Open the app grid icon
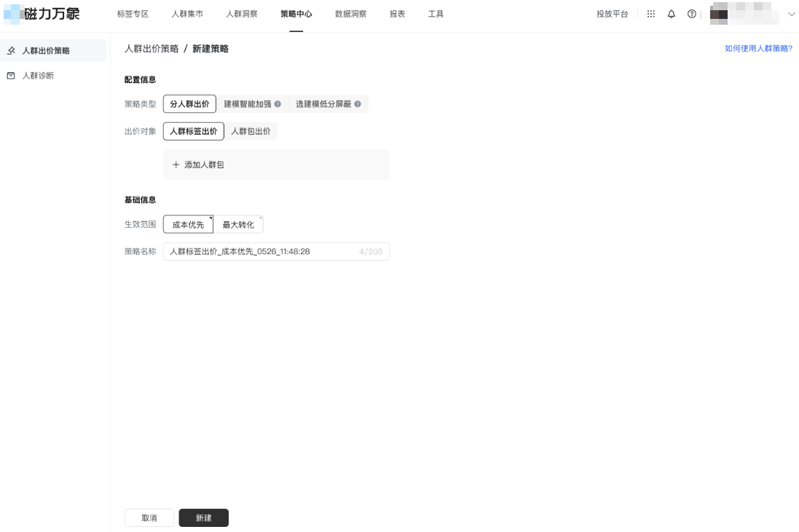Screen dimensions: 799x532 click(650, 15)
